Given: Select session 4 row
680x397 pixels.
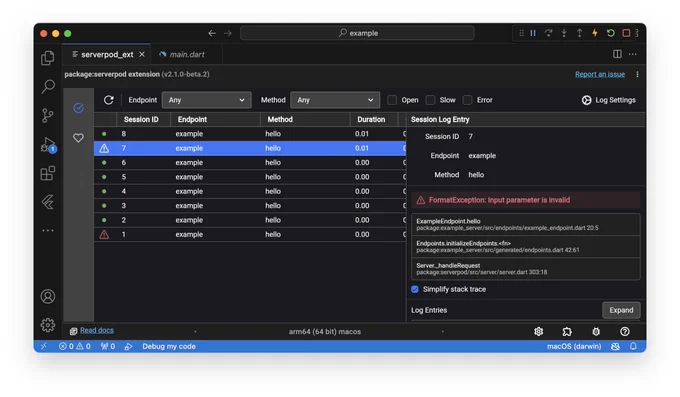Looking at the screenshot, I should pos(250,191).
